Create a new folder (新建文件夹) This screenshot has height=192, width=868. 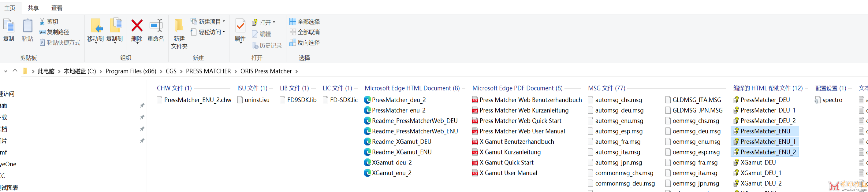[x=179, y=26]
